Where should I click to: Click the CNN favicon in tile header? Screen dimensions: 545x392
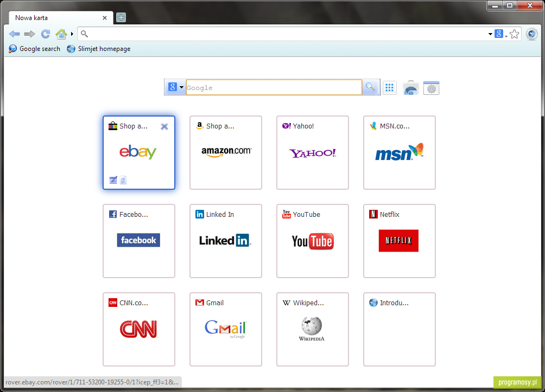point(112,303)
